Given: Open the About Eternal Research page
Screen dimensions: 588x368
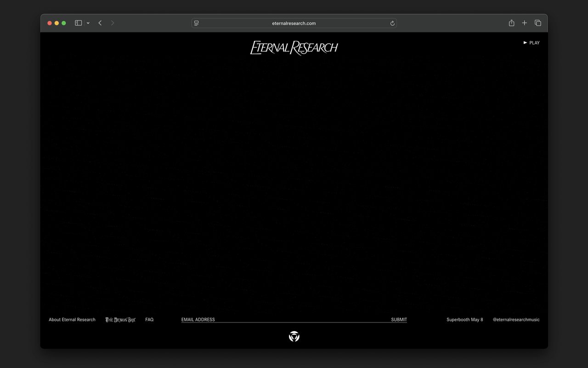Looking at the screenshot, I should (x=72, y=320).
